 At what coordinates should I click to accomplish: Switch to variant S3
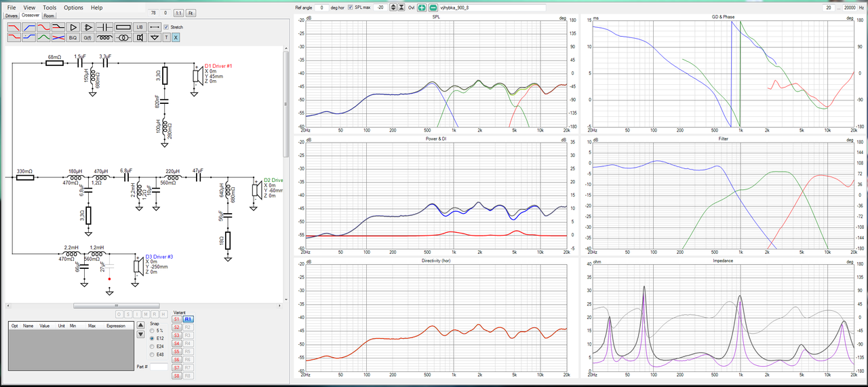[176, 335]
